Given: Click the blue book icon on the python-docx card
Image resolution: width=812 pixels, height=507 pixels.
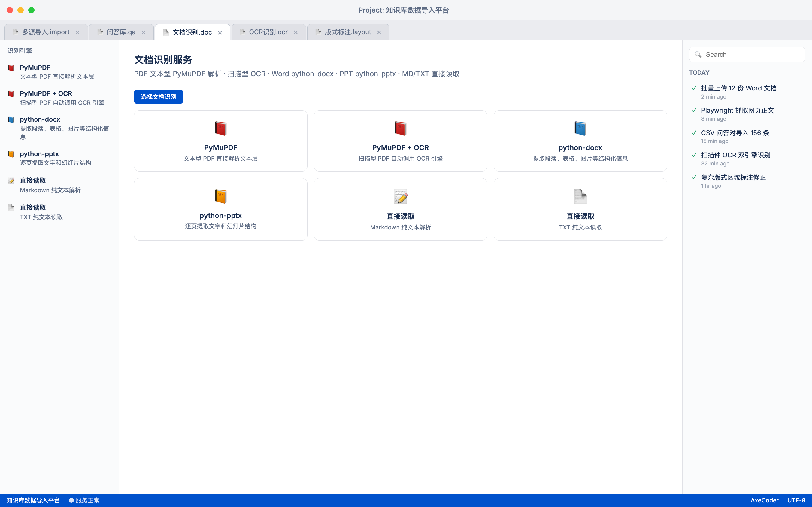Looking at the screenshot, I should 580,129.
